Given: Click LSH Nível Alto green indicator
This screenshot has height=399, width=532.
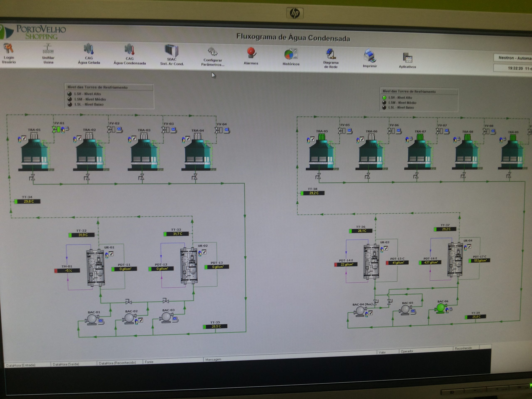Looking at the screenshot, I should pyautogui.click(x=384, y=98).
